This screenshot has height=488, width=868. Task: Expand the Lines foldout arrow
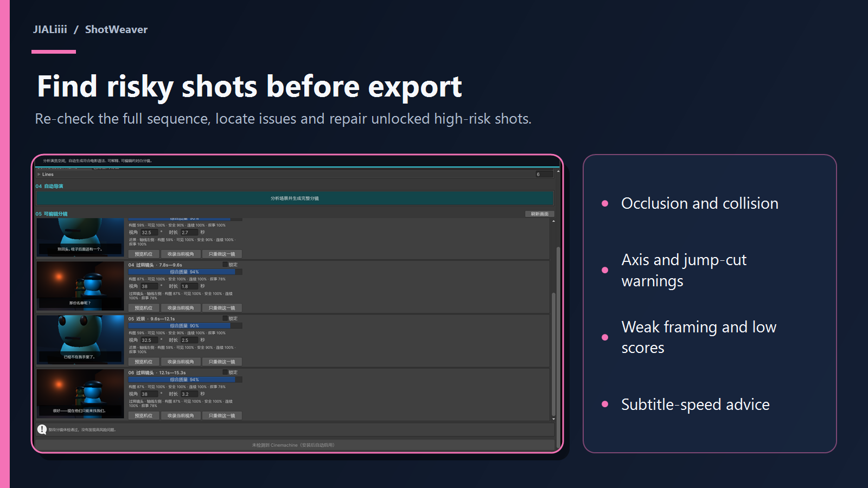[x=39, y=175]
